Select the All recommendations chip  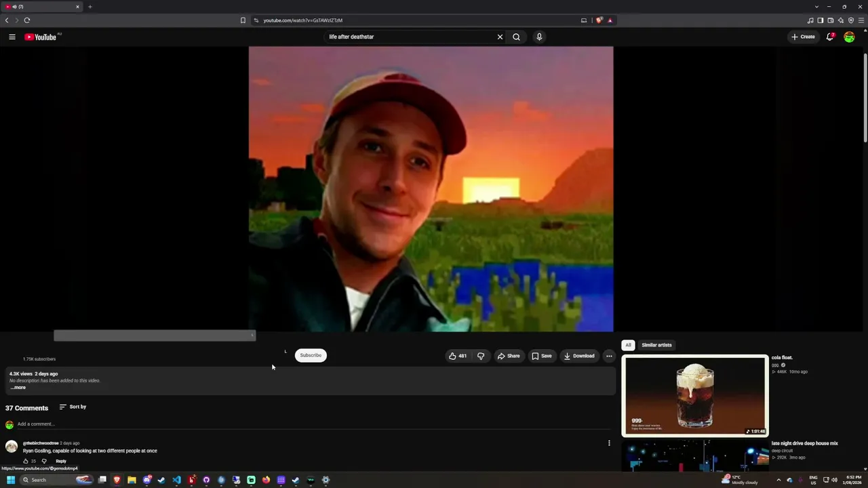[628, 345]
